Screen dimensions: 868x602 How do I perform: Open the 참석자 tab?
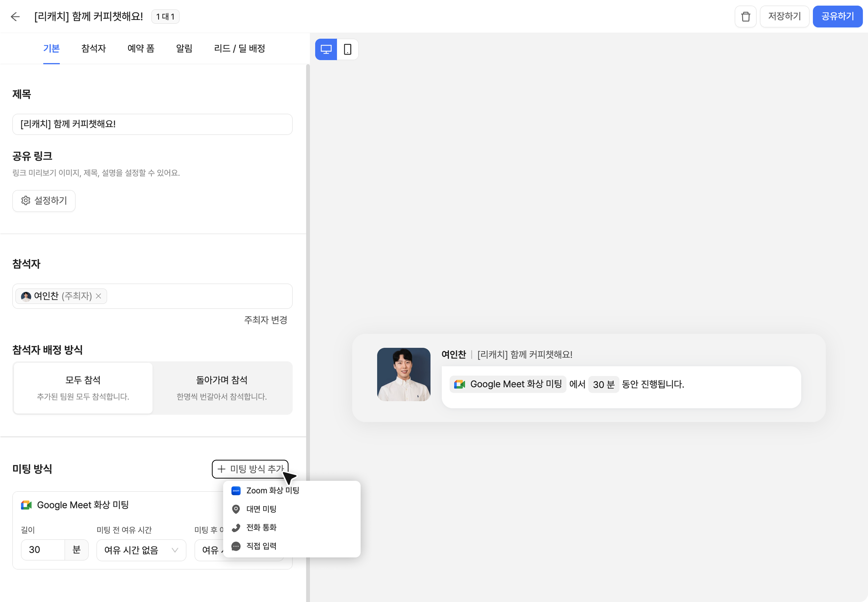(x=94, y=48)
